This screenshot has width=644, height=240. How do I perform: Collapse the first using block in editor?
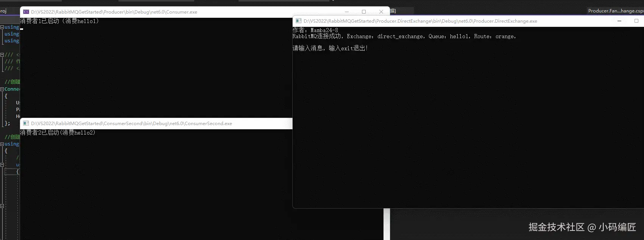click(x=2, y=27)
